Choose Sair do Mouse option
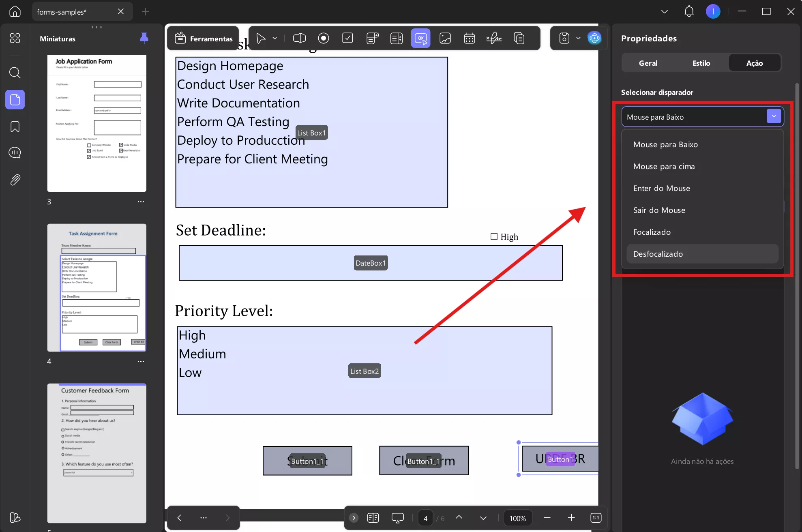The height and width of the screenshot is (532, 802). pos(702,210)
